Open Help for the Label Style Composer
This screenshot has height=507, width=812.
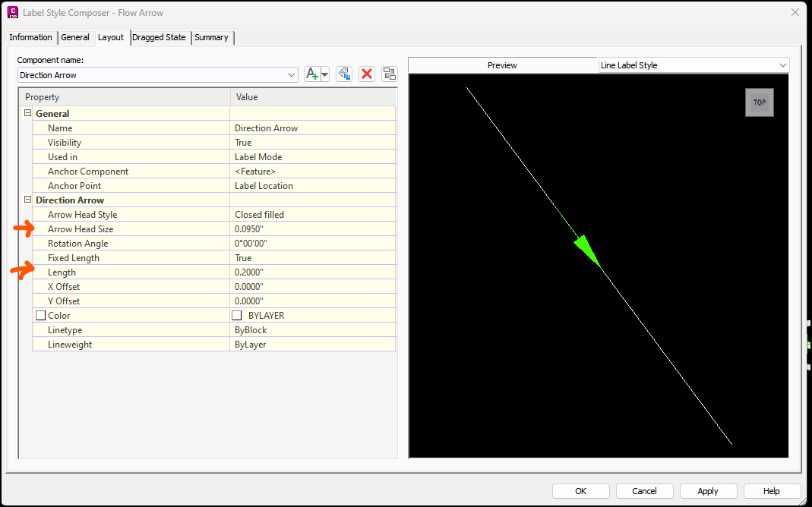pyautogui.click(x=771, y=490)
